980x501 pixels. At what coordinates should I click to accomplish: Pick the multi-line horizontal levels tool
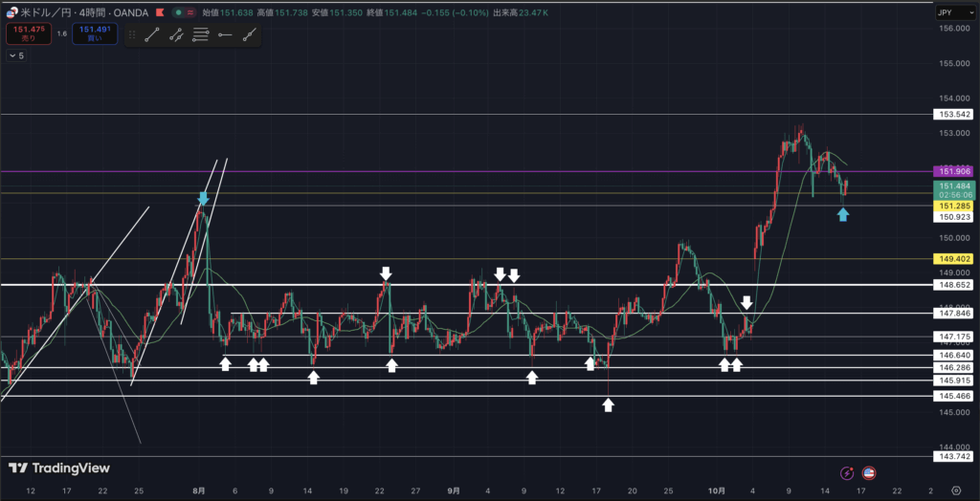point(201,35)
